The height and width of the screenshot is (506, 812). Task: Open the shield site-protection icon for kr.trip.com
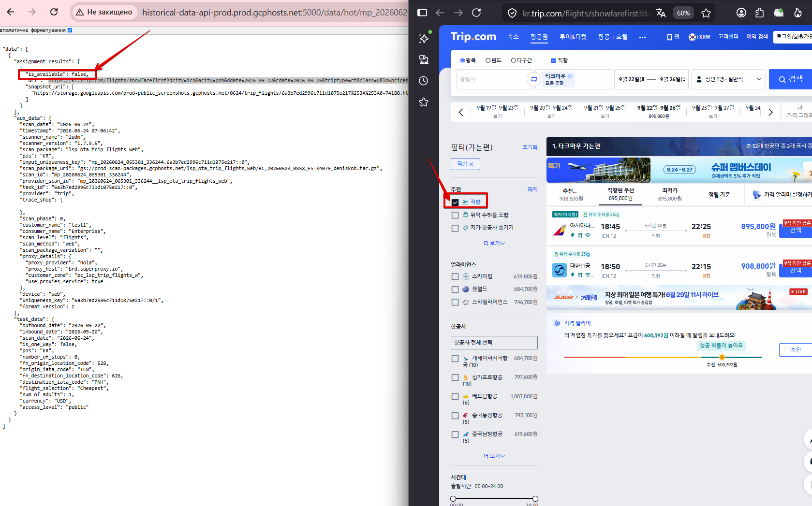[512, 13]
